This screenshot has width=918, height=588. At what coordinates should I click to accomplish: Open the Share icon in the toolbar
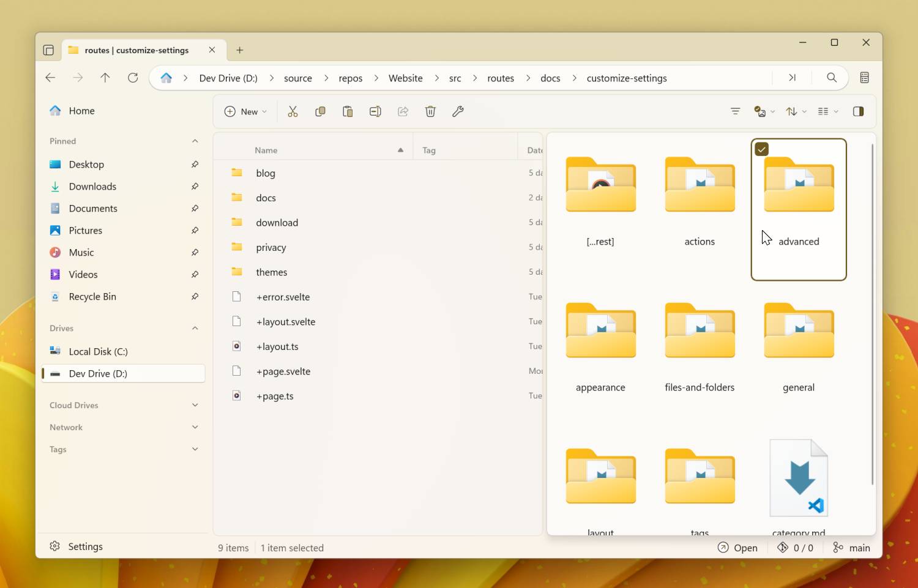click(x=403, y=111)
